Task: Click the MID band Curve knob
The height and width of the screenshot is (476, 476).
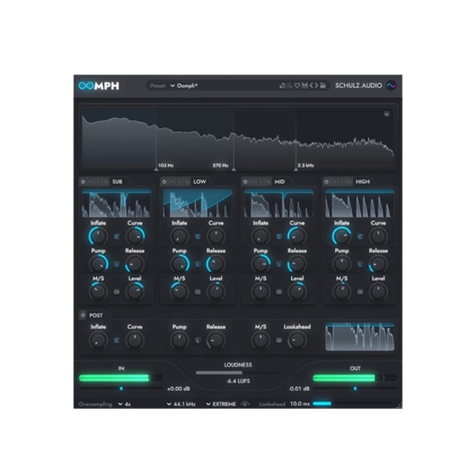Action: click(297, 236)
